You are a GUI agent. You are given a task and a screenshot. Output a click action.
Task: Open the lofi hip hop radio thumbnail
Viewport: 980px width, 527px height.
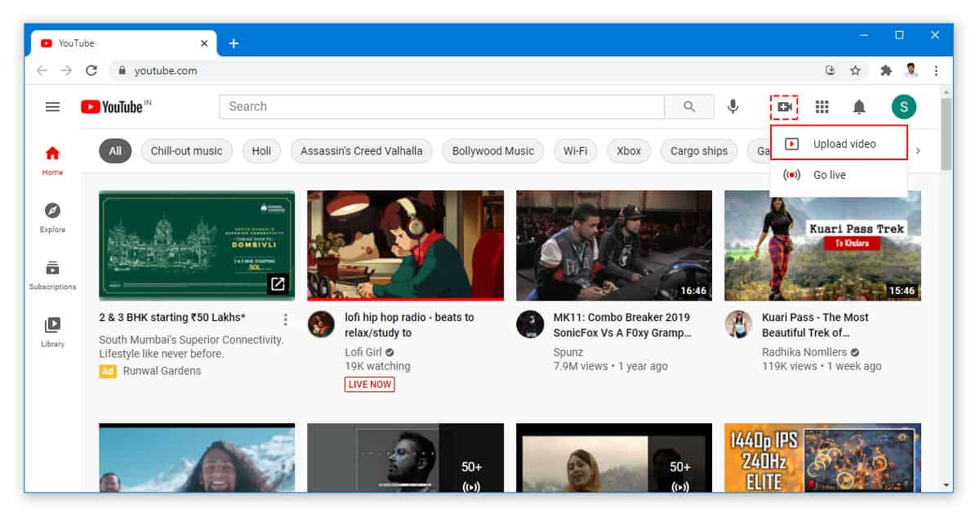point(405,246)
